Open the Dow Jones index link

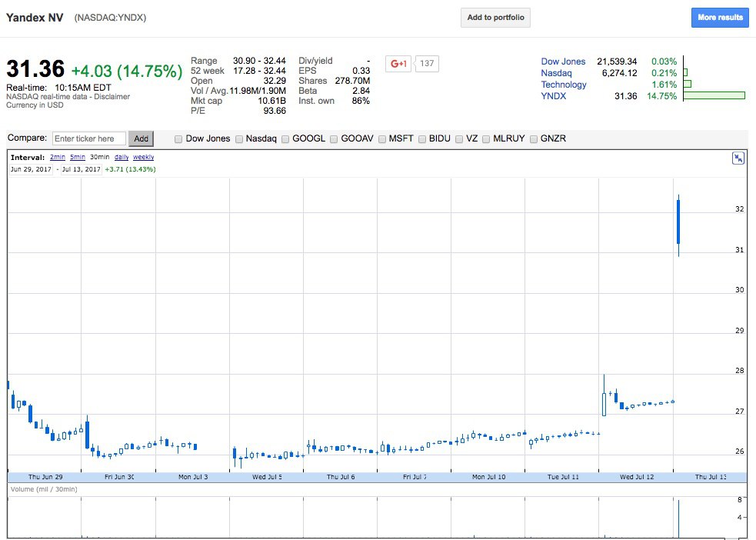point(563,62)
